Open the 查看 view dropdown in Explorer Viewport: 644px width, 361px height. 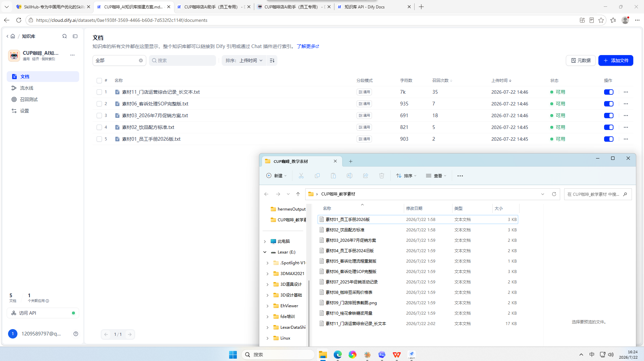pyautogui.click(x=436, y=176)
